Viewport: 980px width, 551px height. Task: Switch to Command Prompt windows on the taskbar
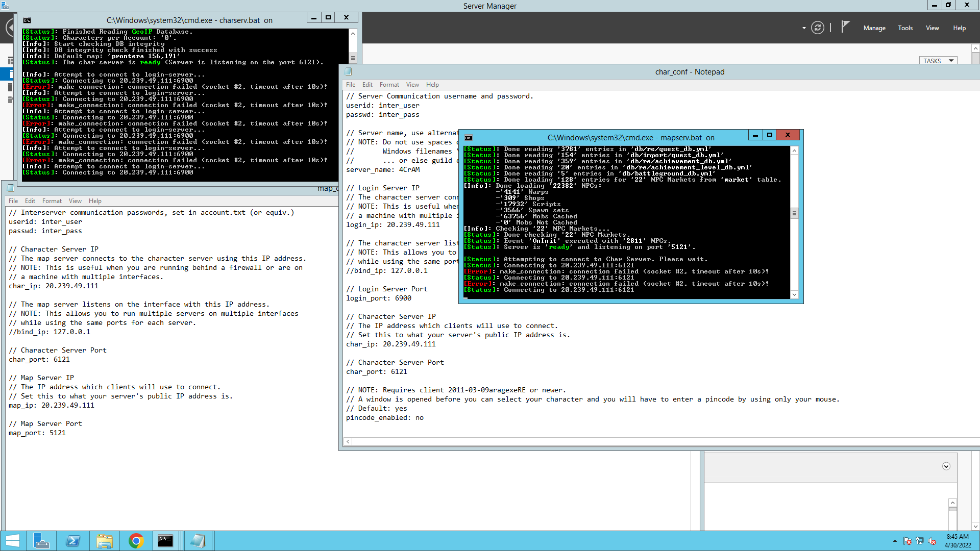click(166, 541)
